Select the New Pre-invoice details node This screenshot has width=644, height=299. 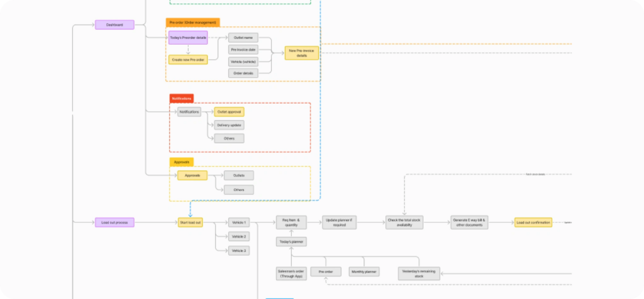coord(302,53)
